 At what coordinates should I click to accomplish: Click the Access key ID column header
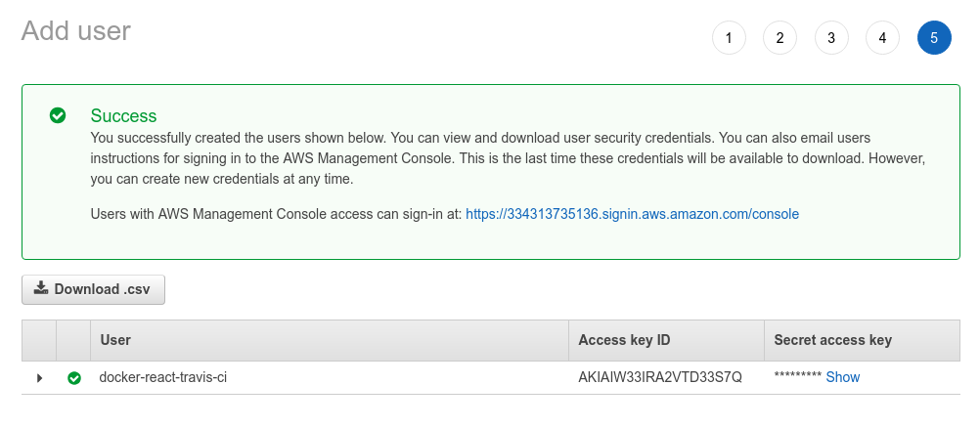(x=624, y=340)
